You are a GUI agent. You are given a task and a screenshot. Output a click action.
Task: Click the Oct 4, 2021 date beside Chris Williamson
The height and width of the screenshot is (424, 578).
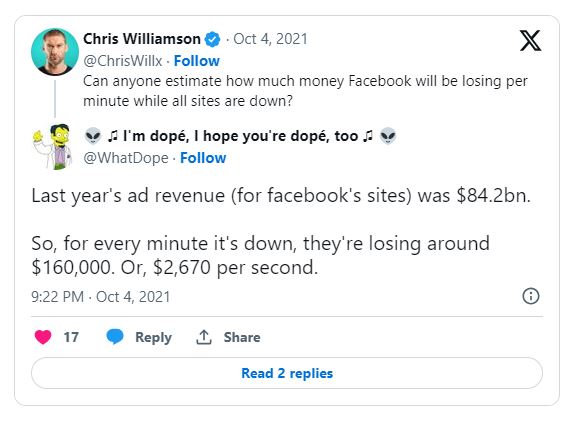pos(270,39)
